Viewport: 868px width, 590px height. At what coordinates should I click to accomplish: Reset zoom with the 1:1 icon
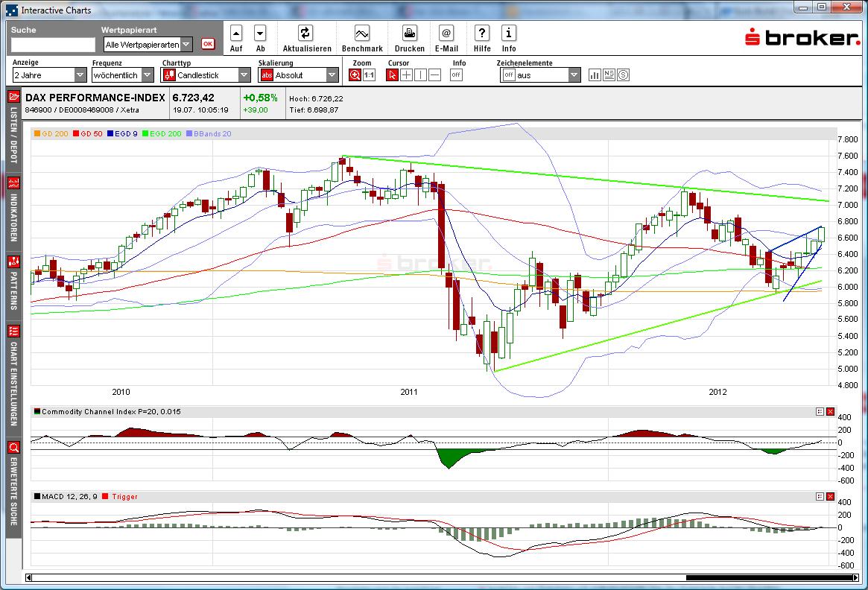click(369, 74)
